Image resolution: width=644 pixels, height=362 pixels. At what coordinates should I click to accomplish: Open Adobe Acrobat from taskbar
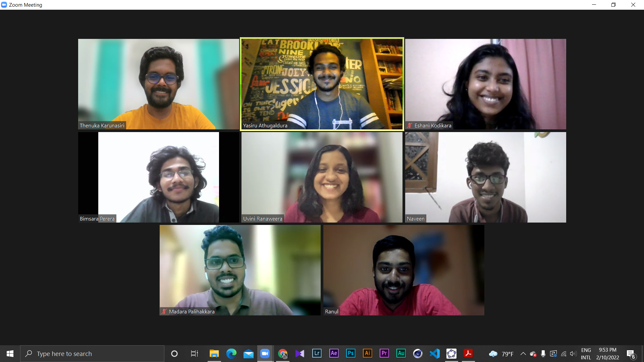(x=468, y=353)
